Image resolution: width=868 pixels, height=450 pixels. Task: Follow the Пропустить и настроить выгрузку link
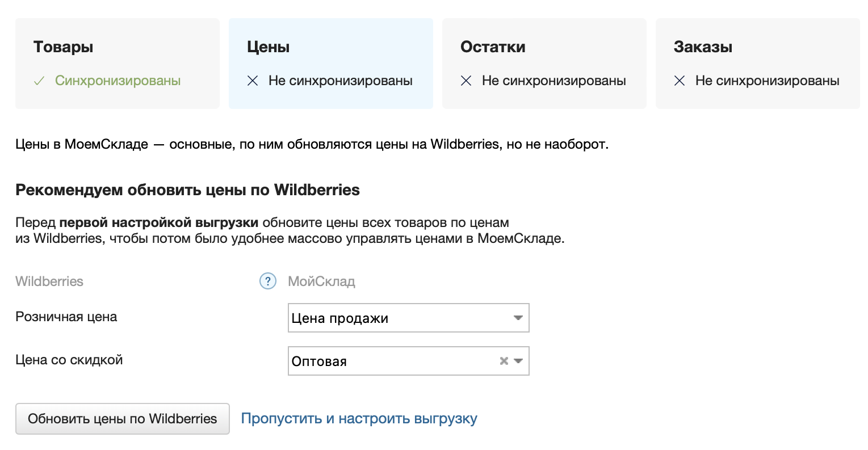click(x=359, y=419)
